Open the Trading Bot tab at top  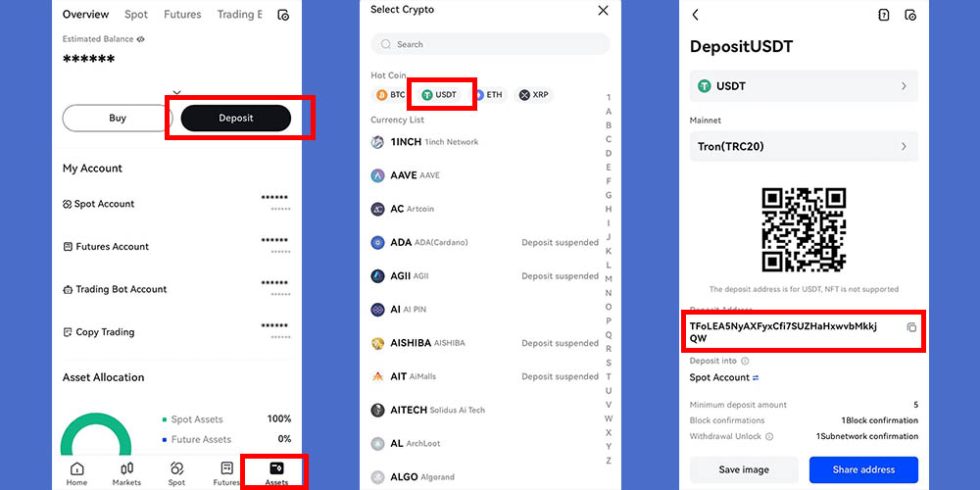point(240,15)
